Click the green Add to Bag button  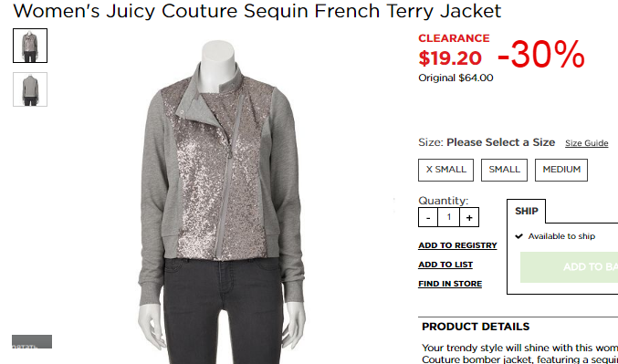pos(569,267)
